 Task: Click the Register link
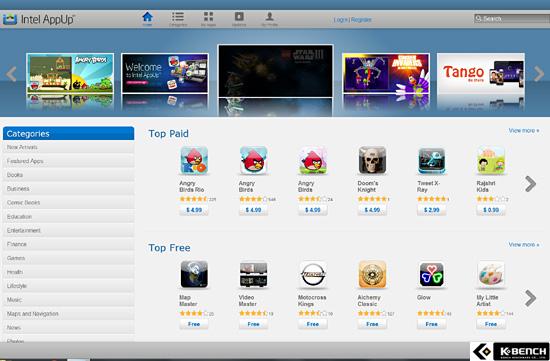coord(361,20)
